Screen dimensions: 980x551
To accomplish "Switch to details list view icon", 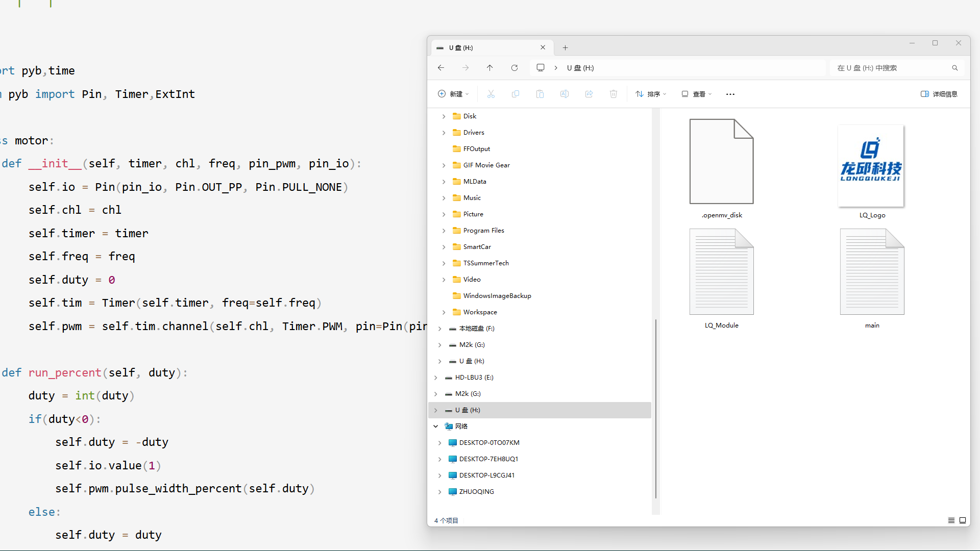I will 951,520.
